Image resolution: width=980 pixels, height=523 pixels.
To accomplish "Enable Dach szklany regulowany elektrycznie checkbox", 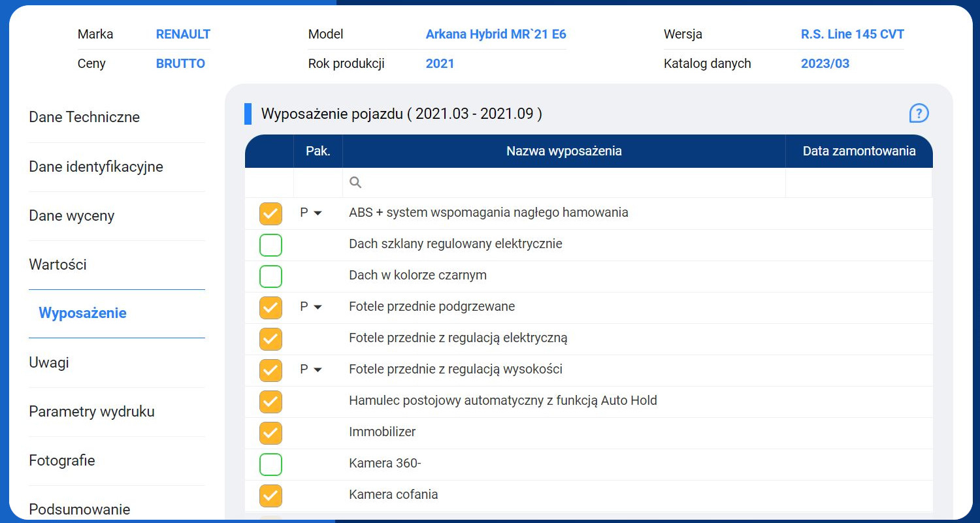I will pyautogui.click(x=270, y=245).
